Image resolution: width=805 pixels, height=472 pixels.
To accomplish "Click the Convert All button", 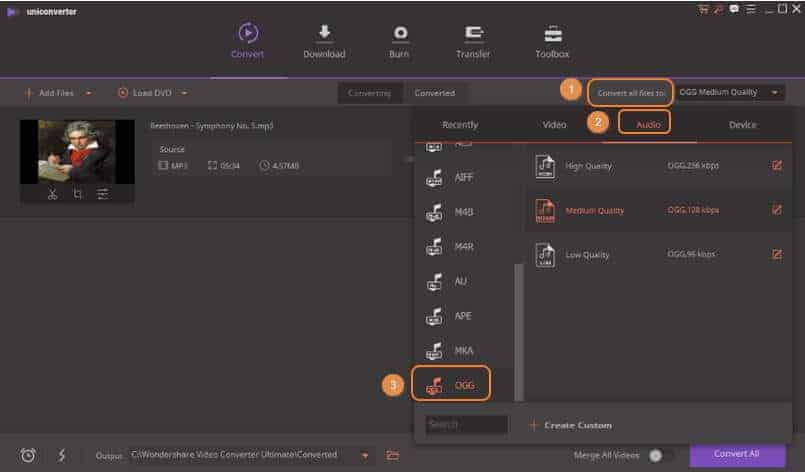I will click(x=737, y=455).
